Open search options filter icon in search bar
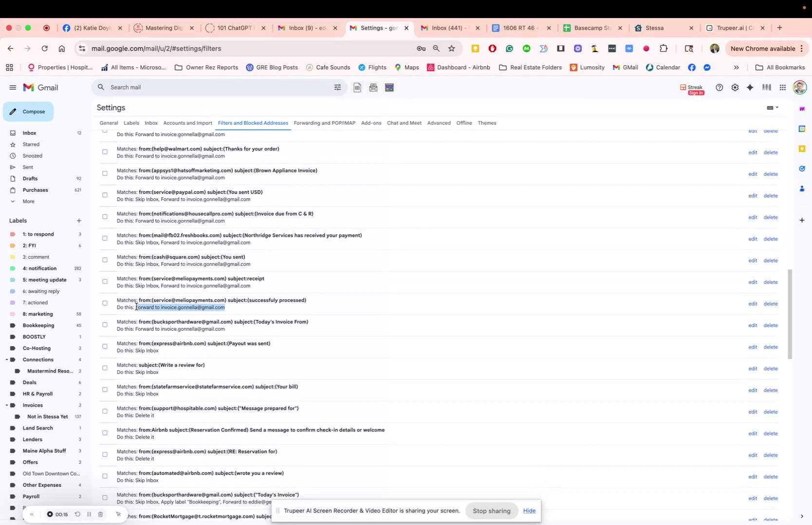 click(337, 87)
